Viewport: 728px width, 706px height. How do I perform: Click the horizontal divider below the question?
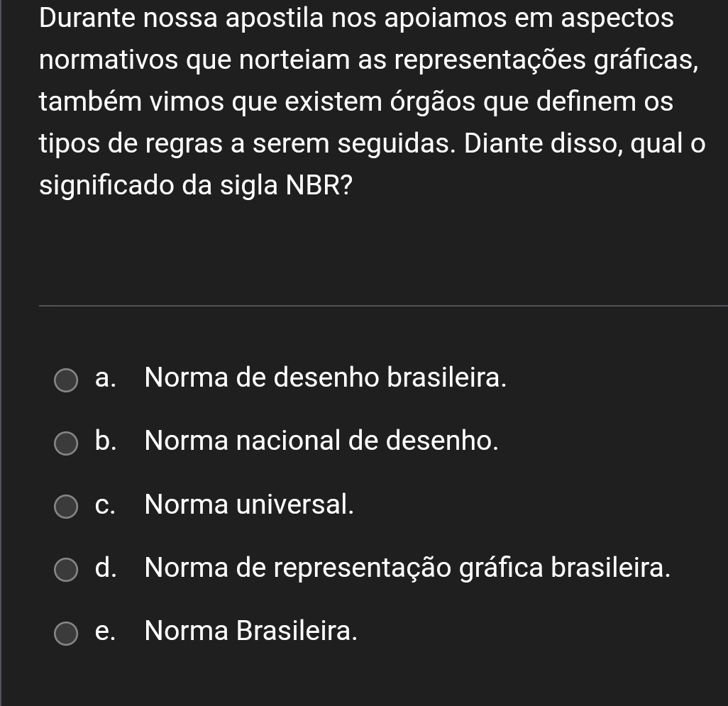(x=383, y=306)
